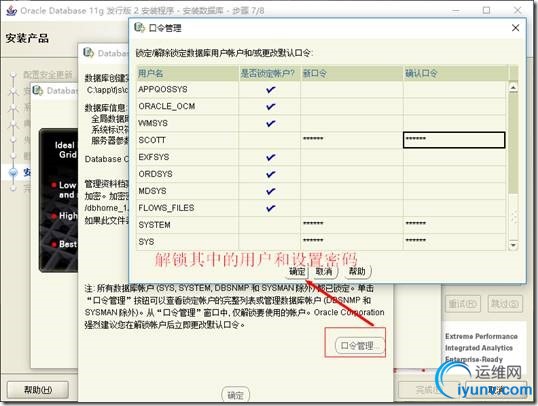Click the Oracle installer title bar icon
Viewport: 538px width, 406px height.
click(12, 11)
